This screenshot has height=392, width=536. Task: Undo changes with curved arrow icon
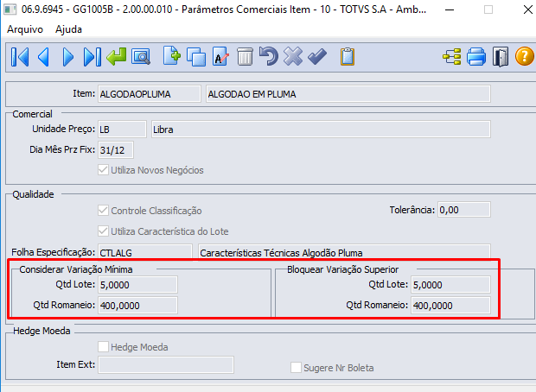click(x=269, y=56)
